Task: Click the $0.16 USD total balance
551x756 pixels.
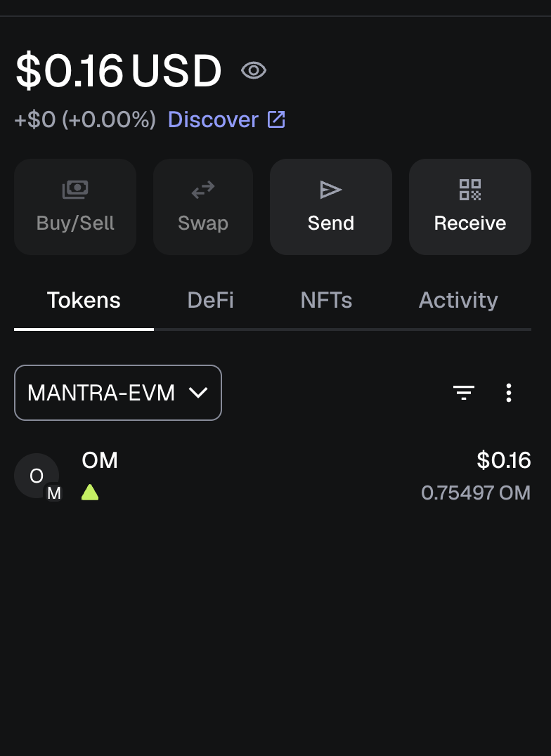Action: click(x=118, y=71)
